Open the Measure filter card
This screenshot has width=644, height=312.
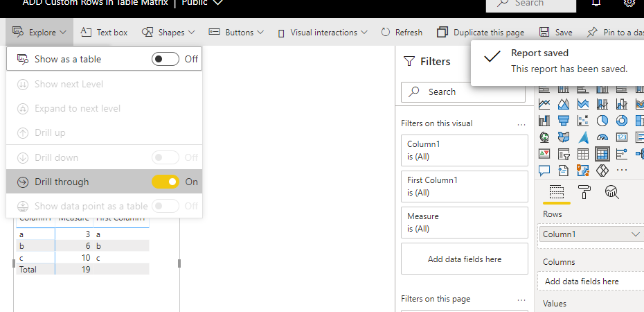(465, 223)
